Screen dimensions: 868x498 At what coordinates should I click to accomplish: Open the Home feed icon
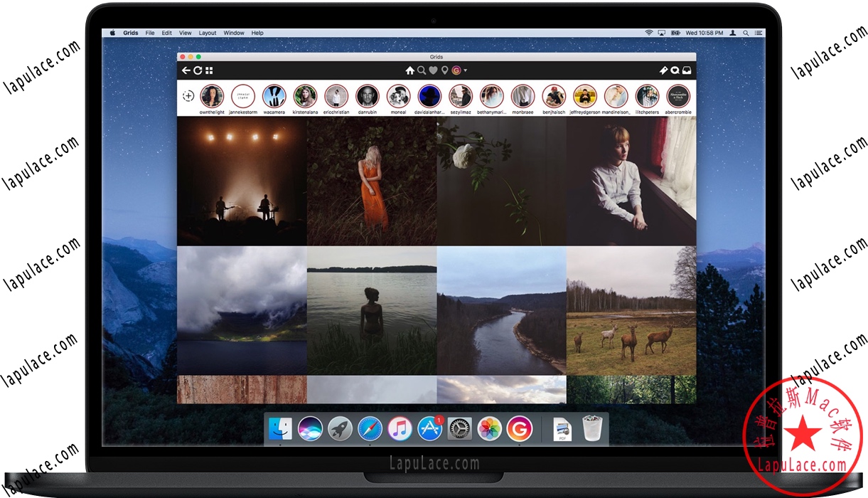click(x=410, y=70)
